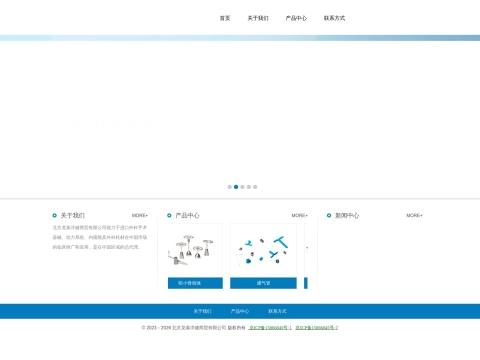
Task: Open MORE+ in the 关于我们 section
Action: tap(140, 215)
